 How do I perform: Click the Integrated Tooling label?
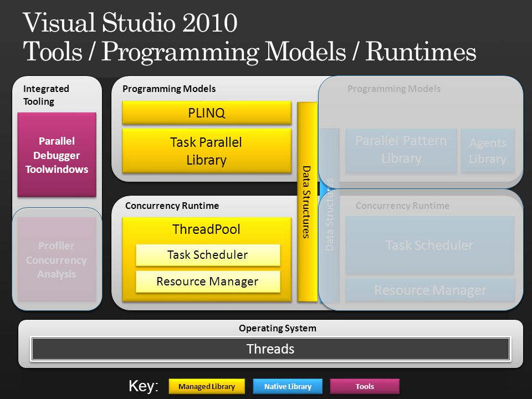click(46, 95)
